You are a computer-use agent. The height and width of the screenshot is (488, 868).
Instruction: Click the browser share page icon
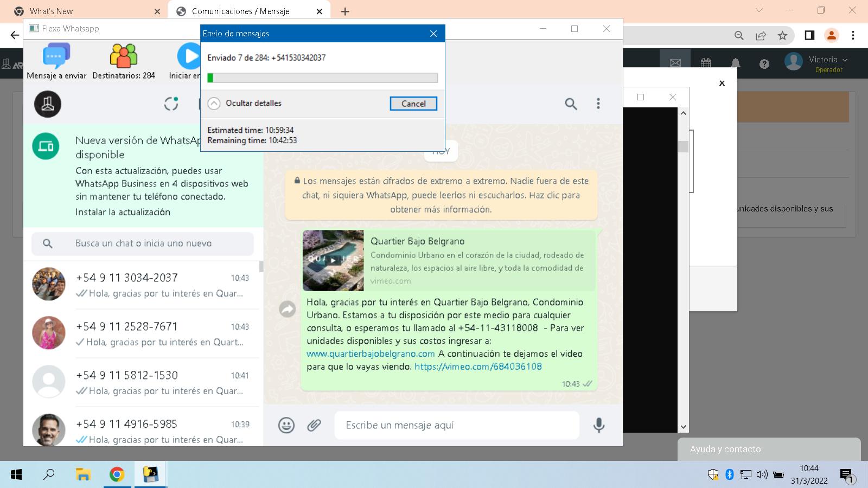click(x=761, y=35)
